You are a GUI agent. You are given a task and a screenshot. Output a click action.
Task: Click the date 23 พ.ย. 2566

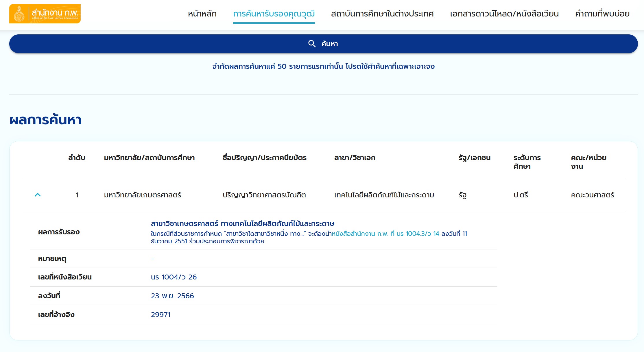coord(172,296)
